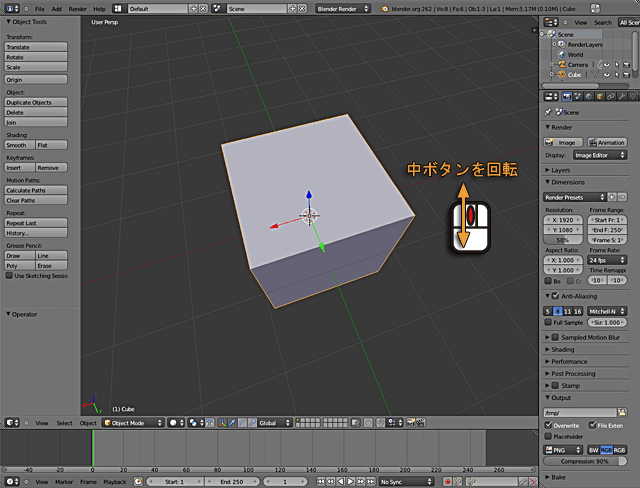Open the Help menu
This screenshot has height=488, width=640.
coord(99,8)
